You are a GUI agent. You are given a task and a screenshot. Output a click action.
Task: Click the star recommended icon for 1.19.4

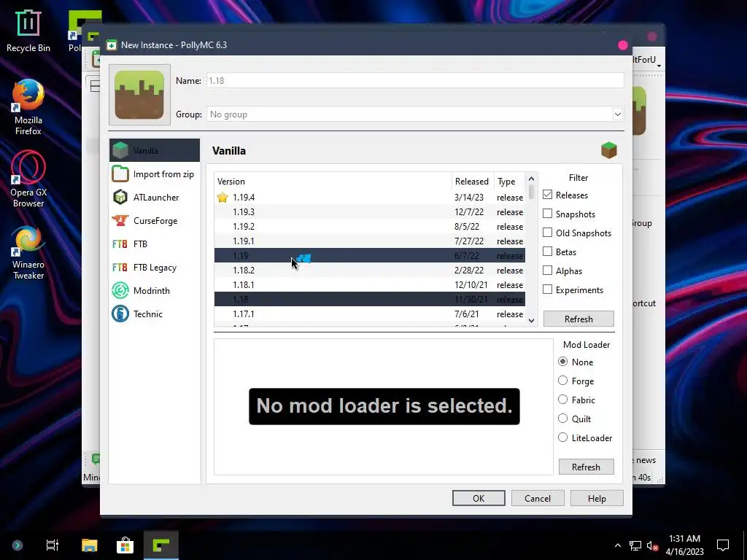click(222, 197)
